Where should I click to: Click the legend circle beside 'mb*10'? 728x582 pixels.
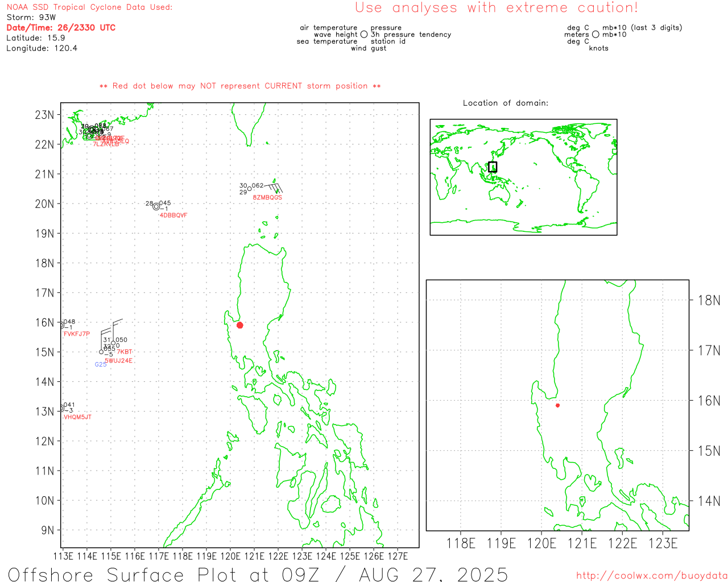point(595,35)
